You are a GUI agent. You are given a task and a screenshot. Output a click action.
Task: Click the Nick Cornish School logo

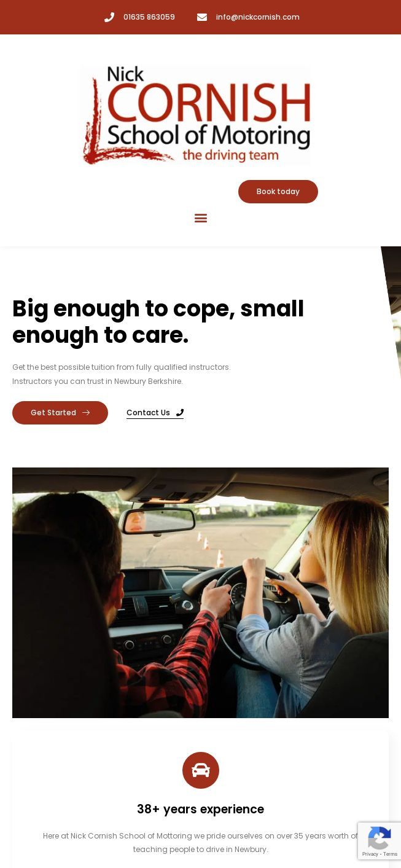click(x=197, y=115)
